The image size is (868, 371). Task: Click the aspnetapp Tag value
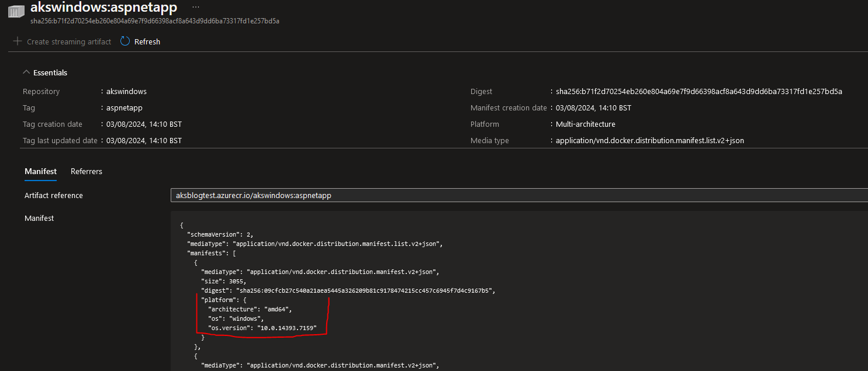[124, 108]
